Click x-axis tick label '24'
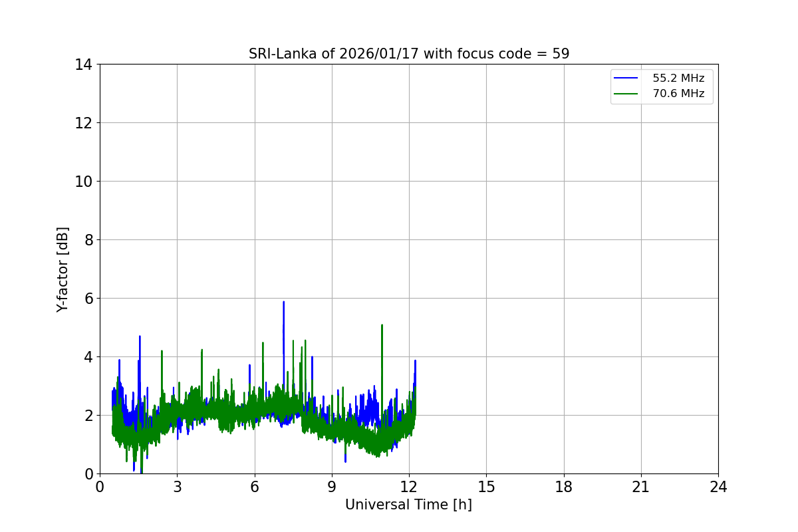The width and height of the screenshot is (798, 532). pyautogui.click(x=718, y=487)
